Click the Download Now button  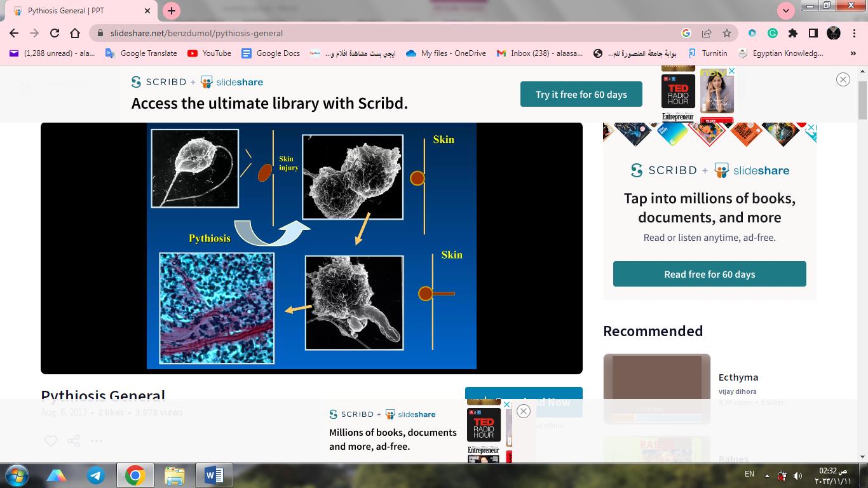click(x=524, y=402)
